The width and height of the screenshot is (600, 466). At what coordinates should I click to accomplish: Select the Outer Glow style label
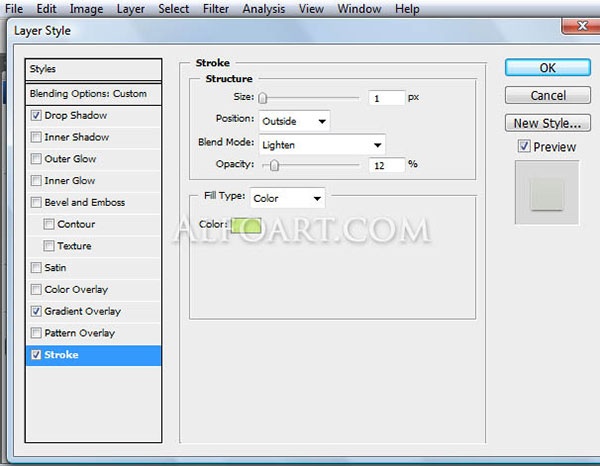click(70, 159)
